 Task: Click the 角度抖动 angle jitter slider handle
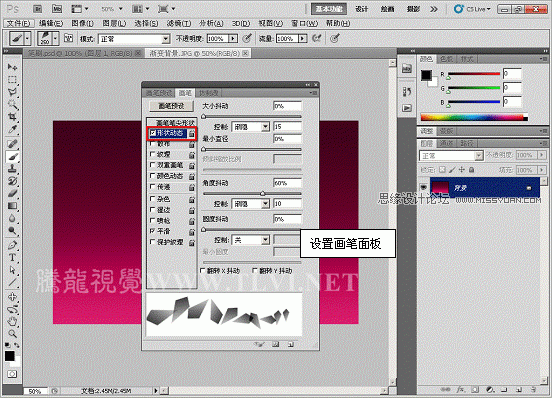pos(263,194)
